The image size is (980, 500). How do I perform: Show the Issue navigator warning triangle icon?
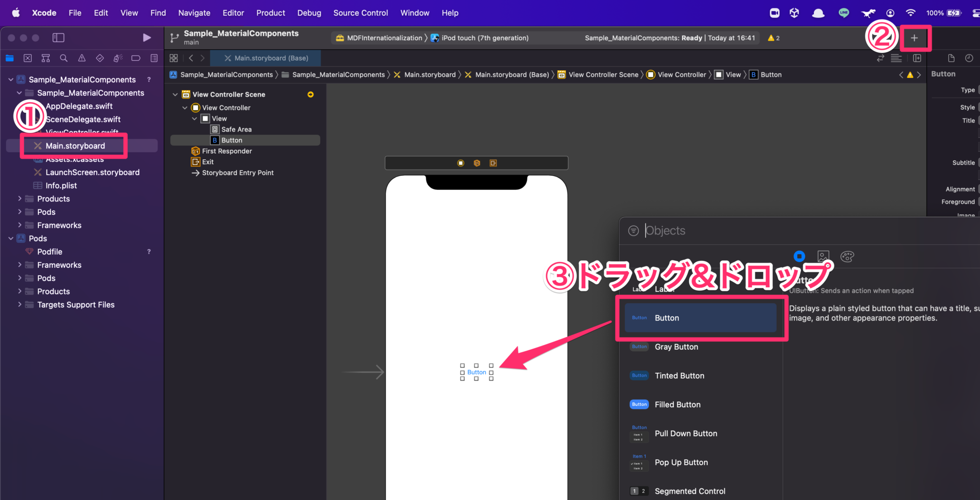pos(82,58)
